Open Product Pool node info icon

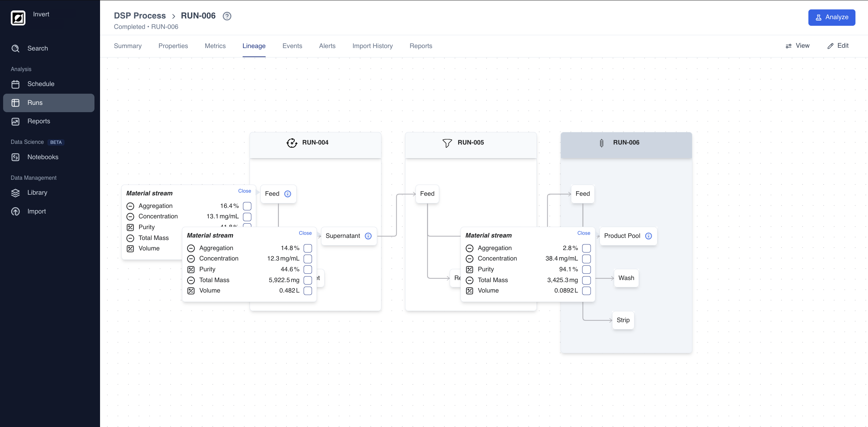648,236
